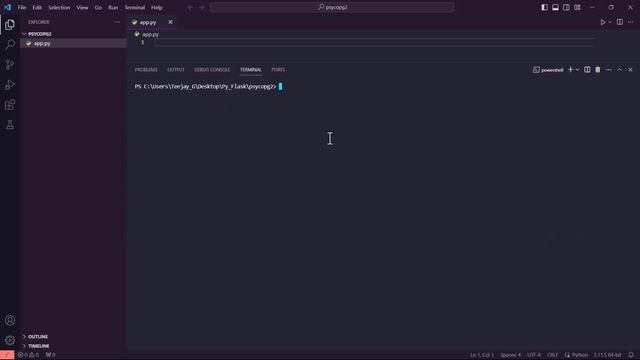Select the powershell terminal label
Image resolution: width=640 pixels, height=360 pixels.
point(548,70)
